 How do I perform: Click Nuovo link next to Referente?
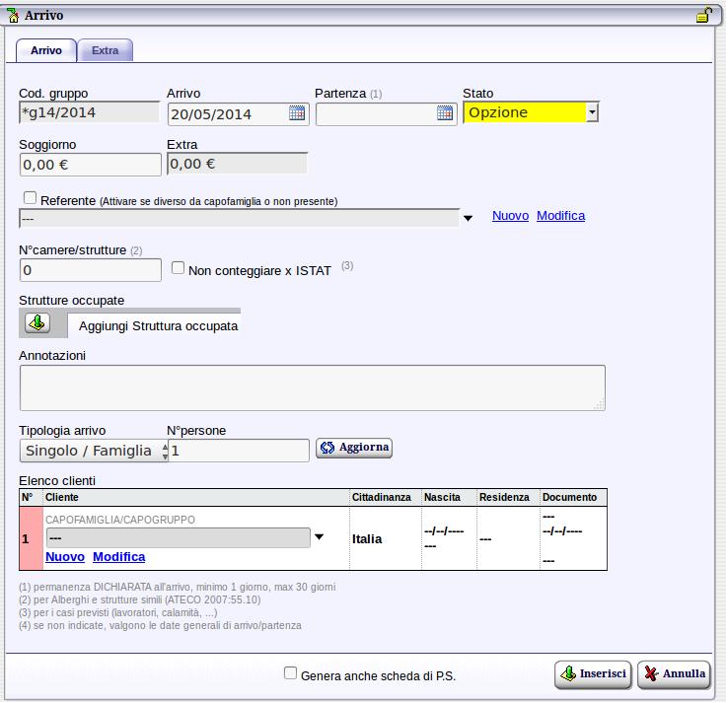[510, 216]
